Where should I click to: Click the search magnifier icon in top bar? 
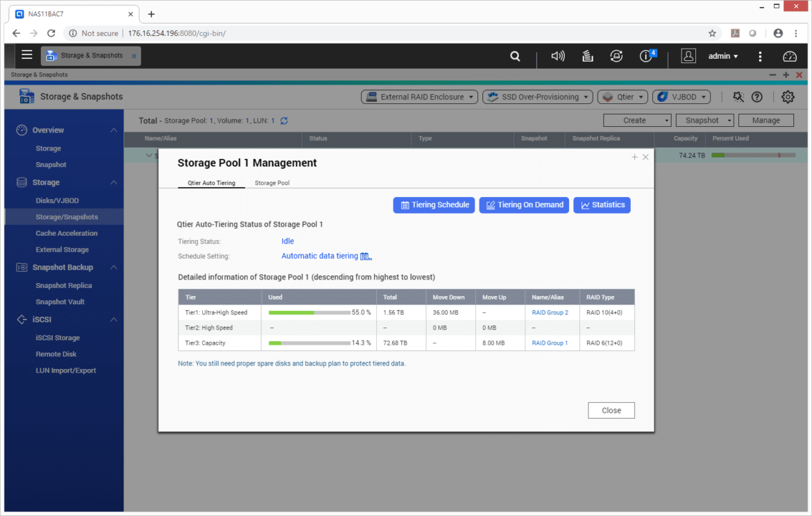(x=515, y=56)
